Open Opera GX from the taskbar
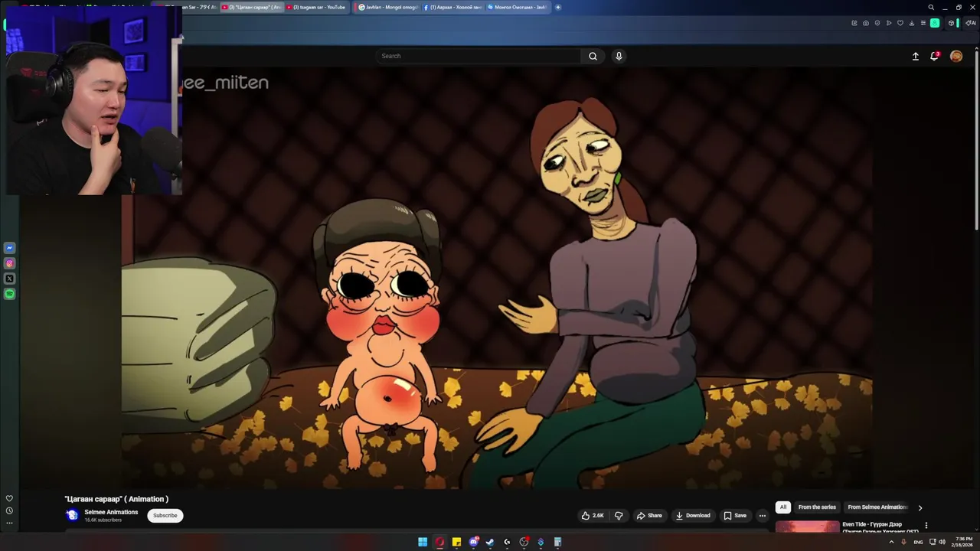The width and height of the screenshot is (980, 551). (439, 542)
